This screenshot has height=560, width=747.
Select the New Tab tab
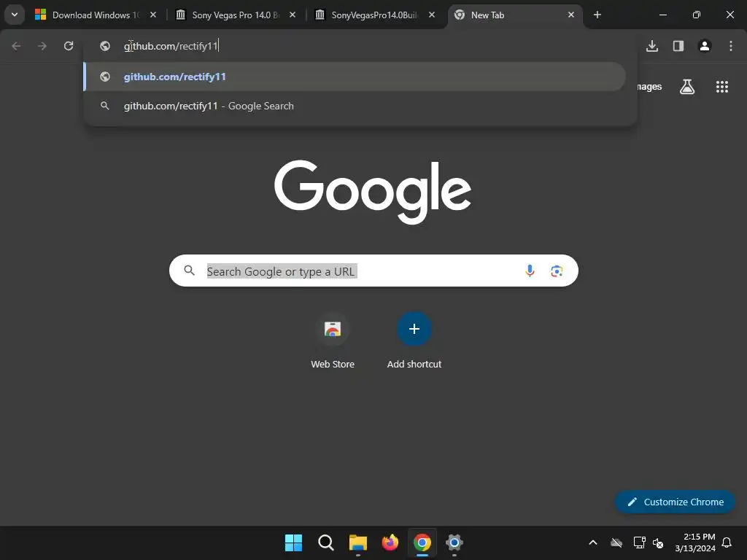[x=514, y=15]
